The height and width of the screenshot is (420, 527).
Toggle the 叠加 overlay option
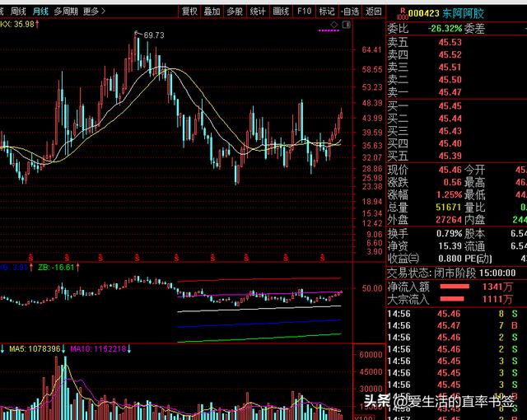(x=212, y=12)
